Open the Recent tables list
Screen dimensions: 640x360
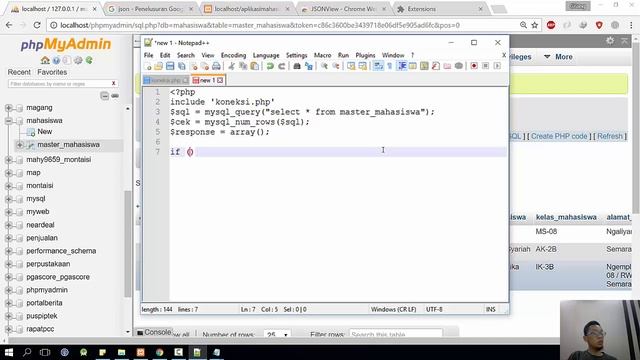pyautogui.click(x=19, y=72)
